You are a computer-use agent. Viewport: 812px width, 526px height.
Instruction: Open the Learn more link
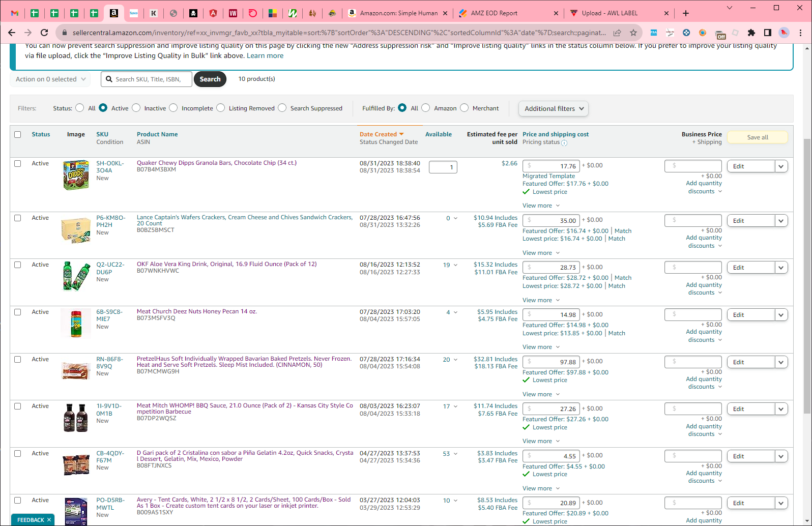(265, 56)
